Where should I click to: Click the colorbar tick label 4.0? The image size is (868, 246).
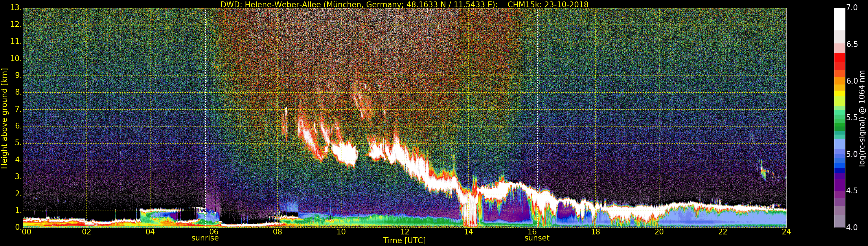[852, 227]
